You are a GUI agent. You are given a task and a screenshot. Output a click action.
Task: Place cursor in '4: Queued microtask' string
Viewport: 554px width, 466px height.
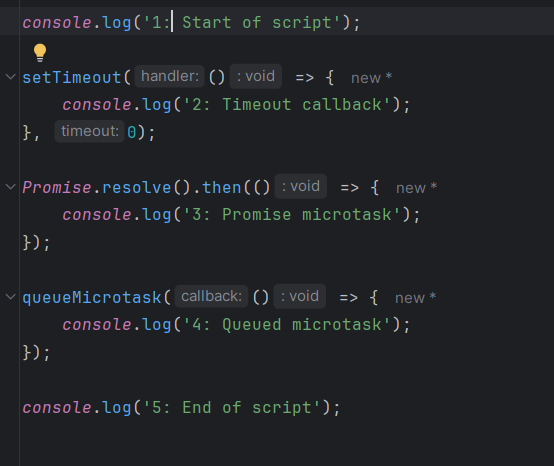click(287, 325)
